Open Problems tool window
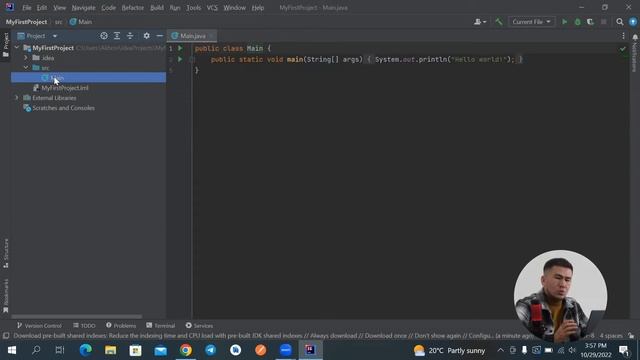Viewport: 640px width, 360px height. coord(121,326)
